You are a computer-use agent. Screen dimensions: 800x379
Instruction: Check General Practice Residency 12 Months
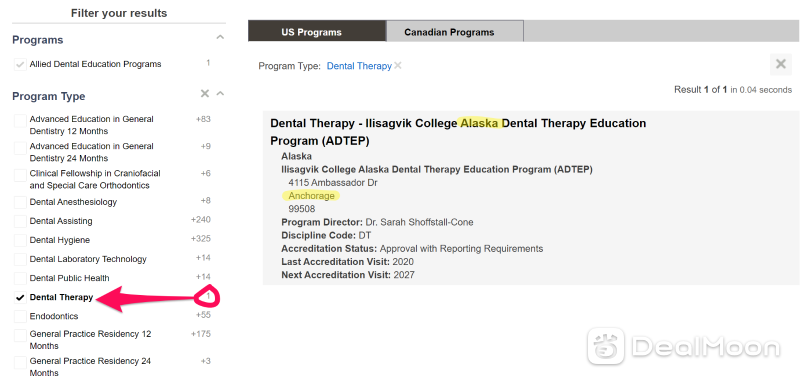click(20, 336)
